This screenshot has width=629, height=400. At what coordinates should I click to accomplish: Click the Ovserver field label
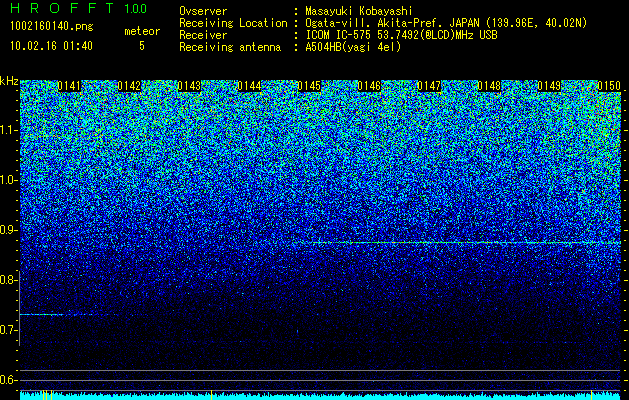click(x=203, y=11)
